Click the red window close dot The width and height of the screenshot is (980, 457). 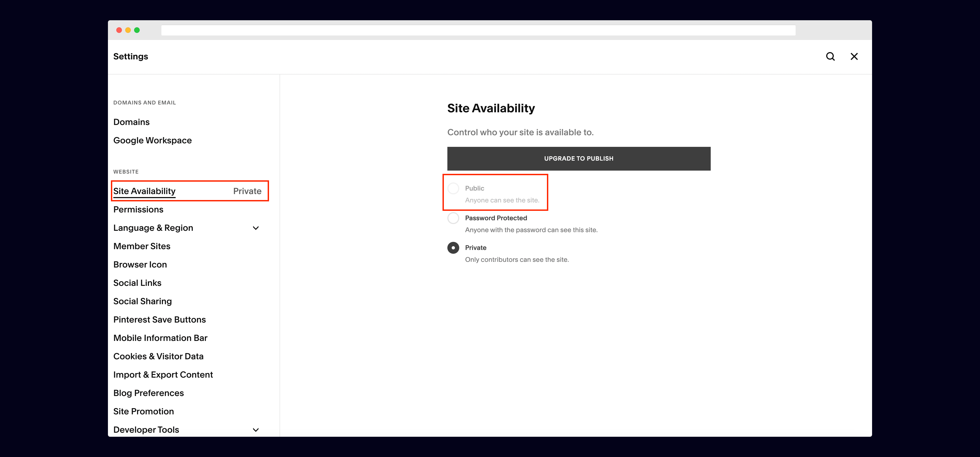[119, 30]
